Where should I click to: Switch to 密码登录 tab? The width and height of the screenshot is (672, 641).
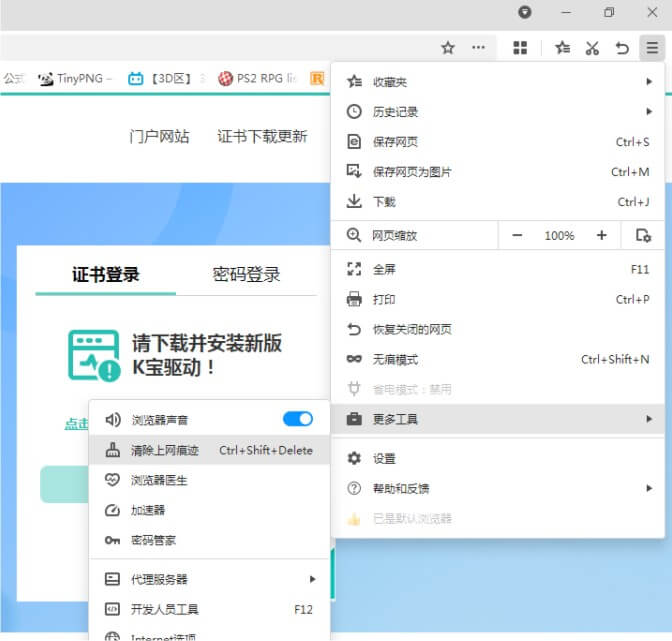(246, 275)
